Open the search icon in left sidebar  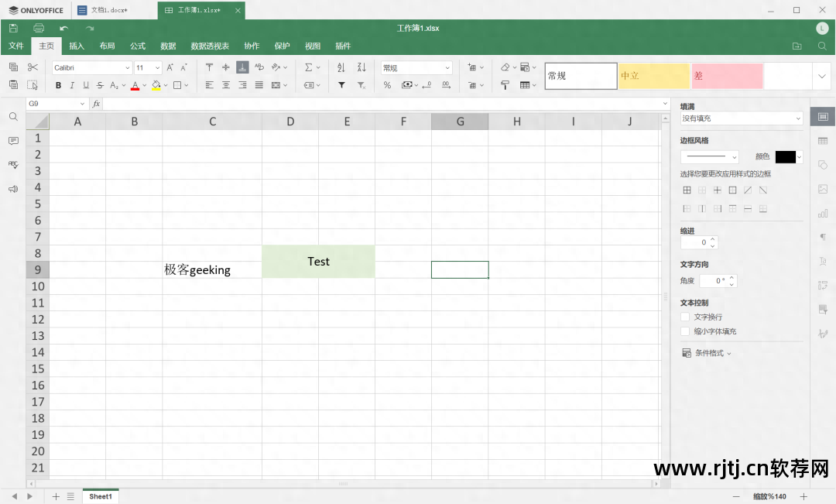pyautogui.click(x=13, y=117)
